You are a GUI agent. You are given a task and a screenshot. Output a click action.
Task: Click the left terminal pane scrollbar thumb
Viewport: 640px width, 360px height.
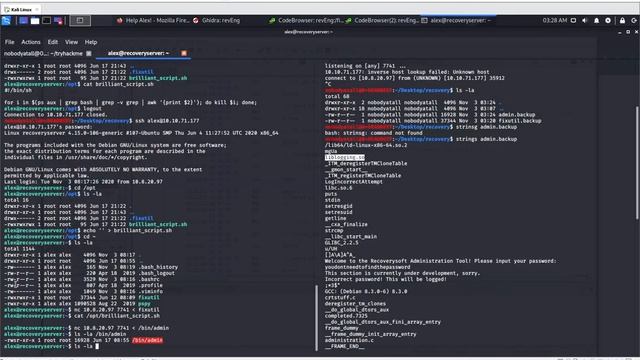(317, 318)
